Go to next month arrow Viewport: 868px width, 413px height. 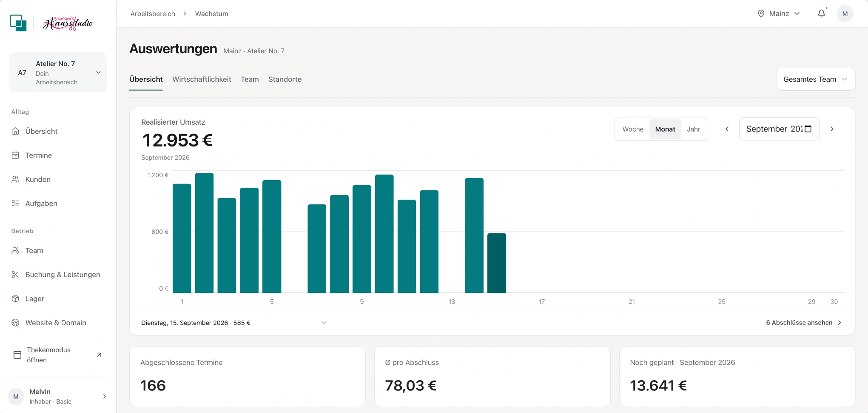832,129
